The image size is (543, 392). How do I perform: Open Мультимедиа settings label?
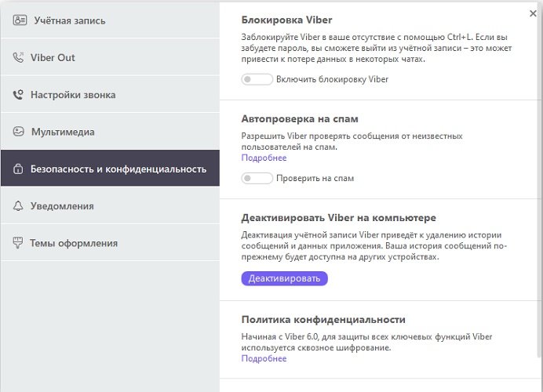click(63, 132)
